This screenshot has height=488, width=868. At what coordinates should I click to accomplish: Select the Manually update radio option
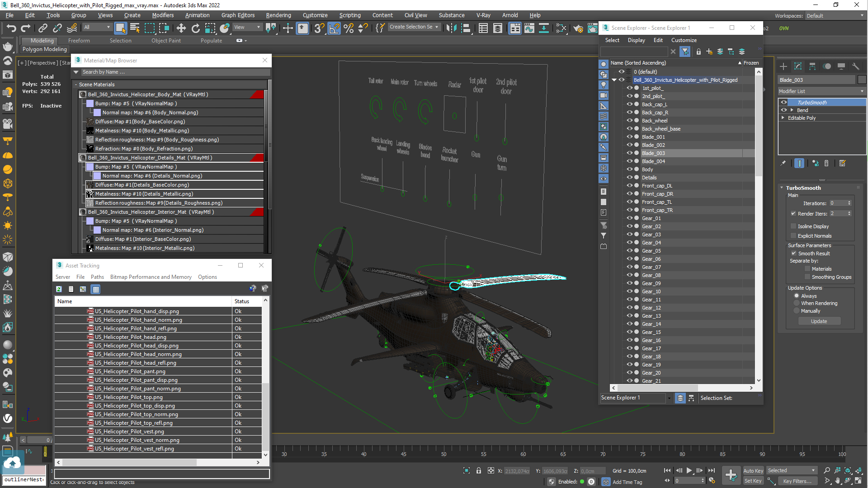797,311
